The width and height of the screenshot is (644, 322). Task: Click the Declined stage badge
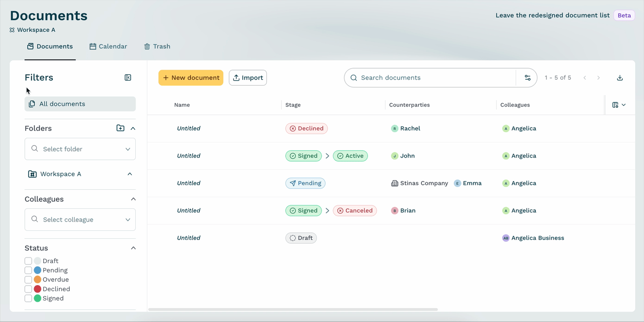306,129
